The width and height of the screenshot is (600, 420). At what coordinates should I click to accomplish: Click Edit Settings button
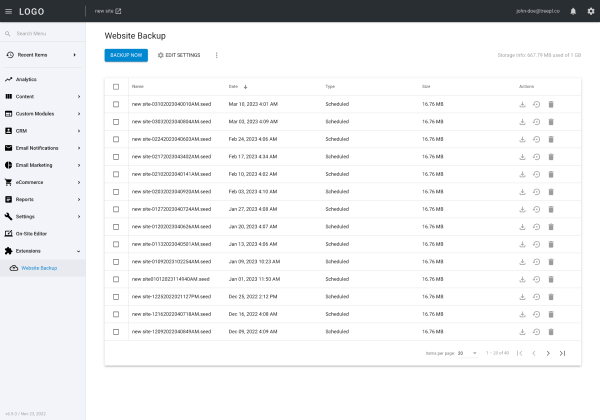(x=179, y=55)
